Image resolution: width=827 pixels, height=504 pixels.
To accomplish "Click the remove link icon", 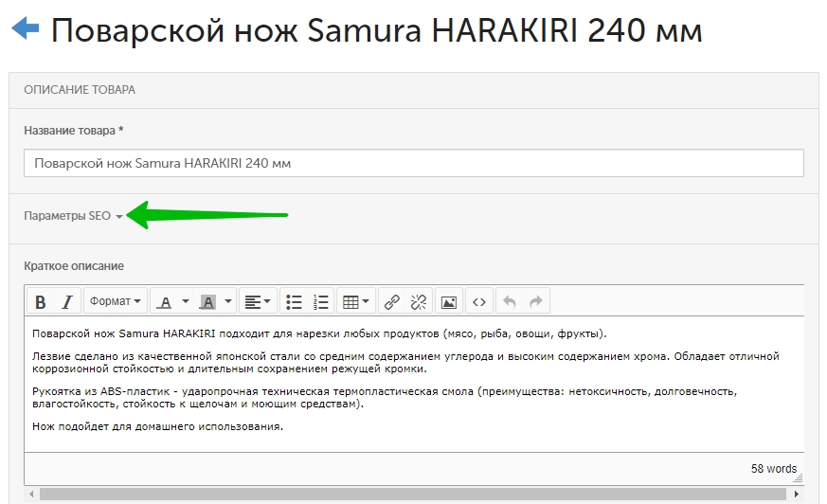I will [419, 302].
